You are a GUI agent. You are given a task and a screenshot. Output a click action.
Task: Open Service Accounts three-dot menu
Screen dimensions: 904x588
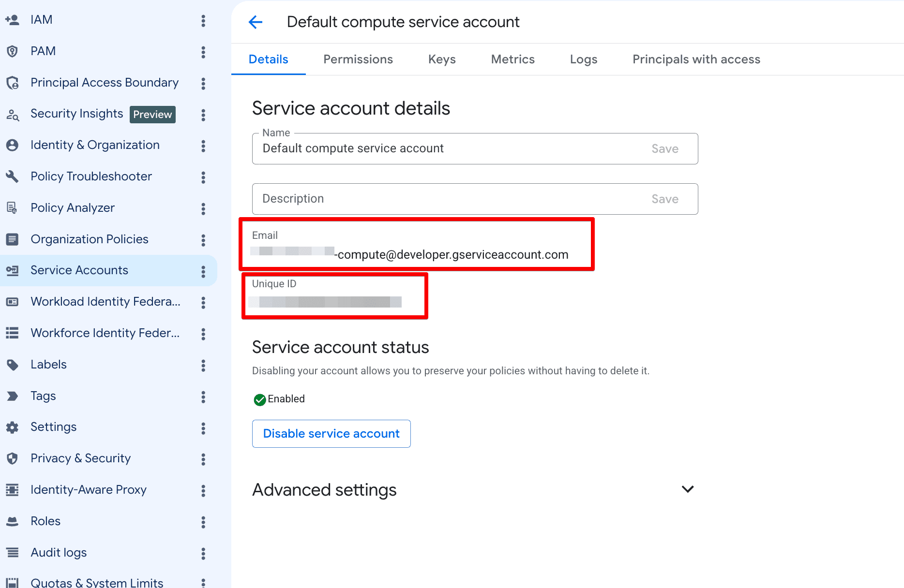(x=203, y=272)
